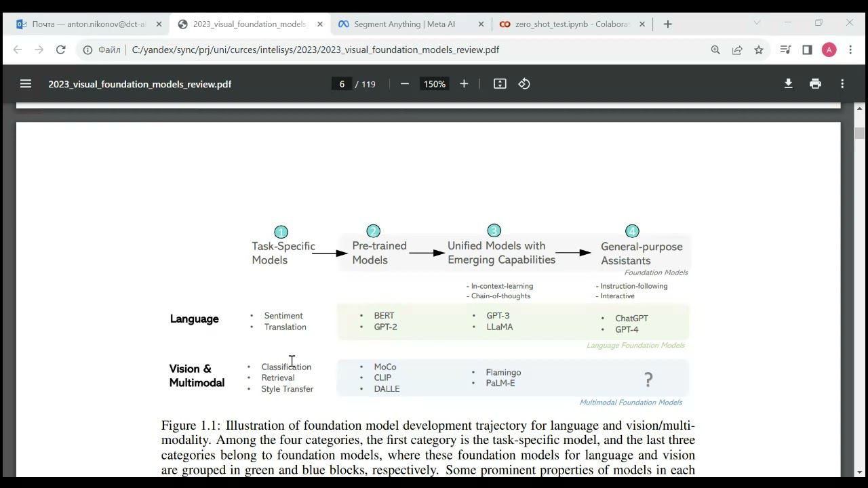Open the browser zoom magnifier icon
The image size is (868, 488).
pyautogui.click(x=715, y=49)
